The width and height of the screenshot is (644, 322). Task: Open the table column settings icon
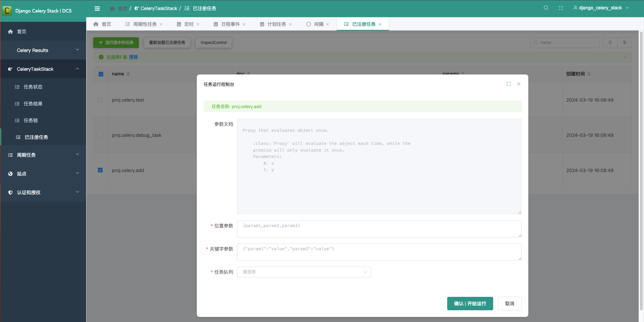(x=624, y=43)
